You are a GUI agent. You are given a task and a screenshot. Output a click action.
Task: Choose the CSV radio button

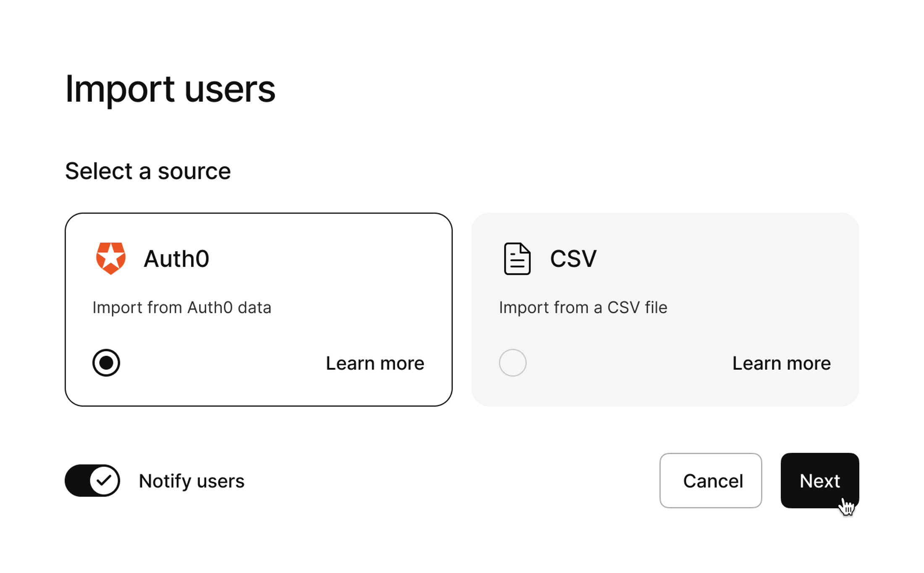(512, 363)
